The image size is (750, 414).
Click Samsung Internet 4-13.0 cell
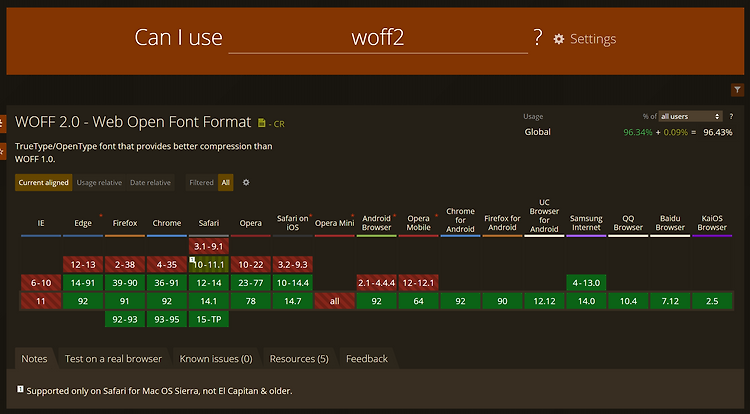[x=586, y=283]
